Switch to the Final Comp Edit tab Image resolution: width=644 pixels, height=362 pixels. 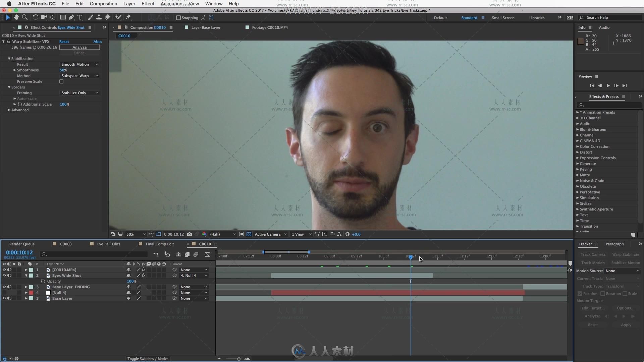coord(159,244)
